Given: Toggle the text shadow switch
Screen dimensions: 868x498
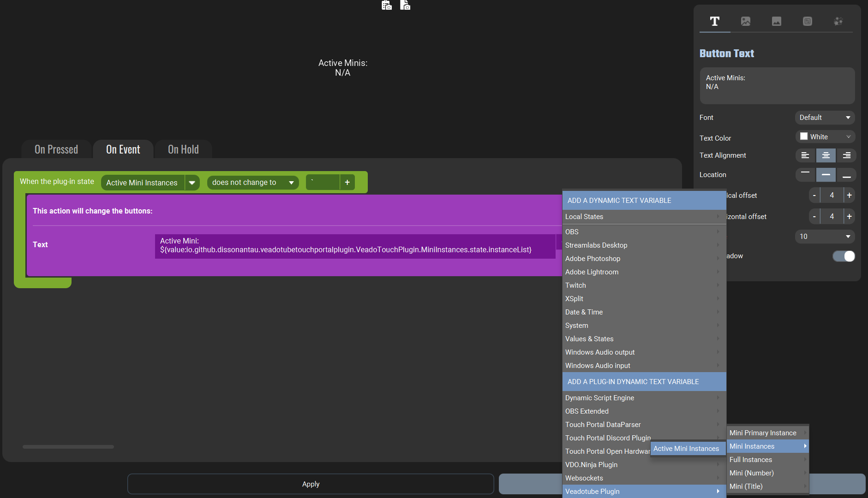Looking at the screenshot, I should (x=844, y=256).
